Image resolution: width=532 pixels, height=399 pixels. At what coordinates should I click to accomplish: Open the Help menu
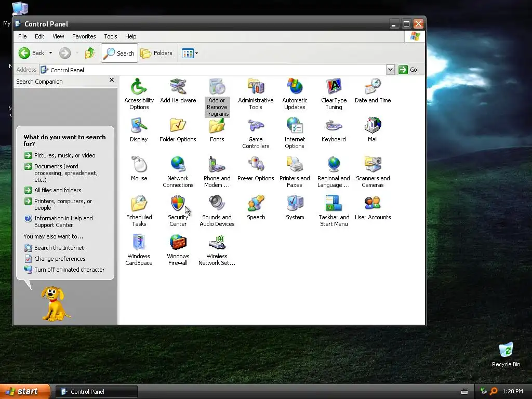tap(130, 36)
